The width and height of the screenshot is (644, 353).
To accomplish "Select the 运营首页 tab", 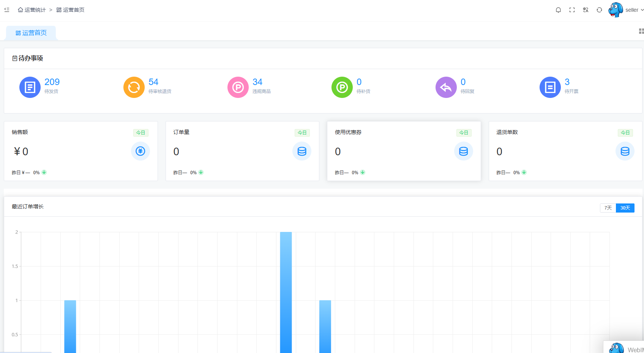I will pyautogui.click(x=31, y=33).
